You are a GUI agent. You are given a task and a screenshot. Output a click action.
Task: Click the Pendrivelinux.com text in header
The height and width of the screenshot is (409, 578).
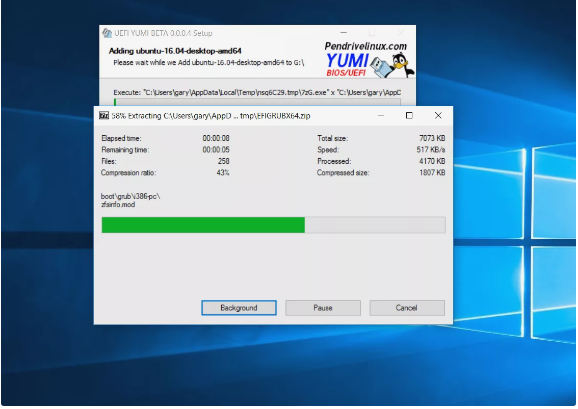click(366, 46)
